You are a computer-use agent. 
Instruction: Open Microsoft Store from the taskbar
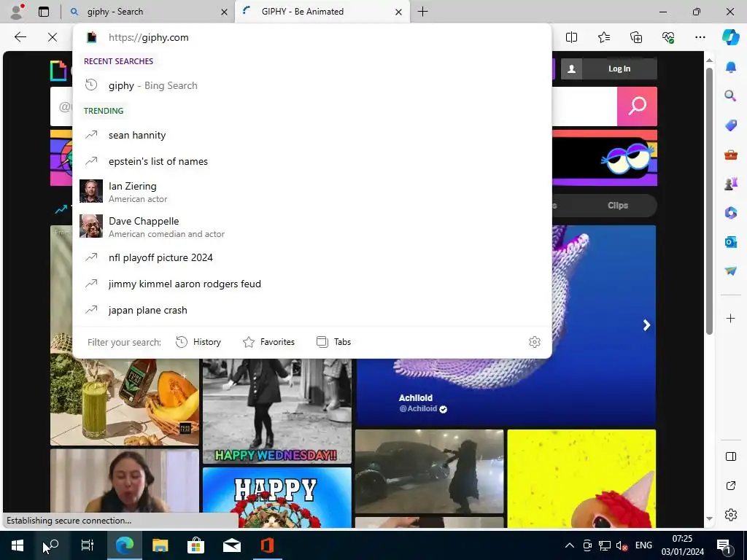pos(196,545)
